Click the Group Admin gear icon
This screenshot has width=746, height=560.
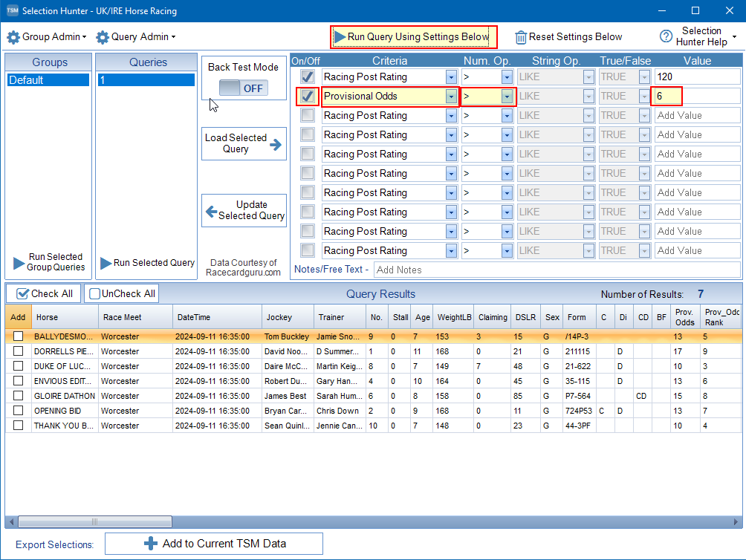13,37
